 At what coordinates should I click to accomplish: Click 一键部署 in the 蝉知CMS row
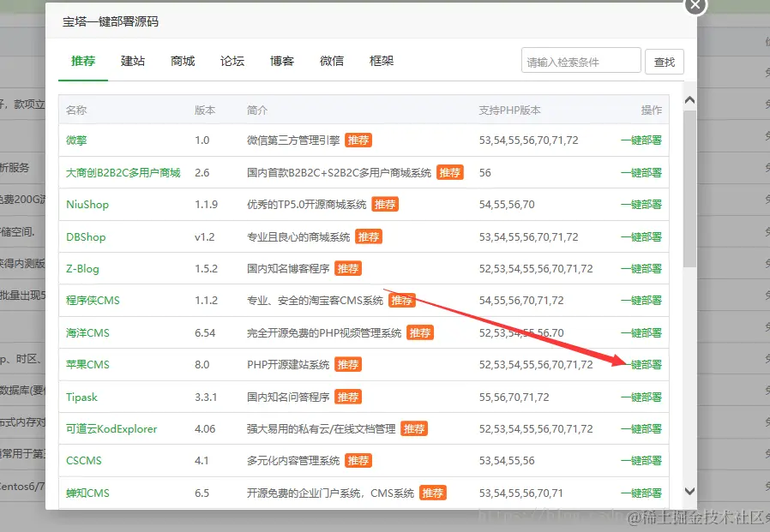pos(641,493)
